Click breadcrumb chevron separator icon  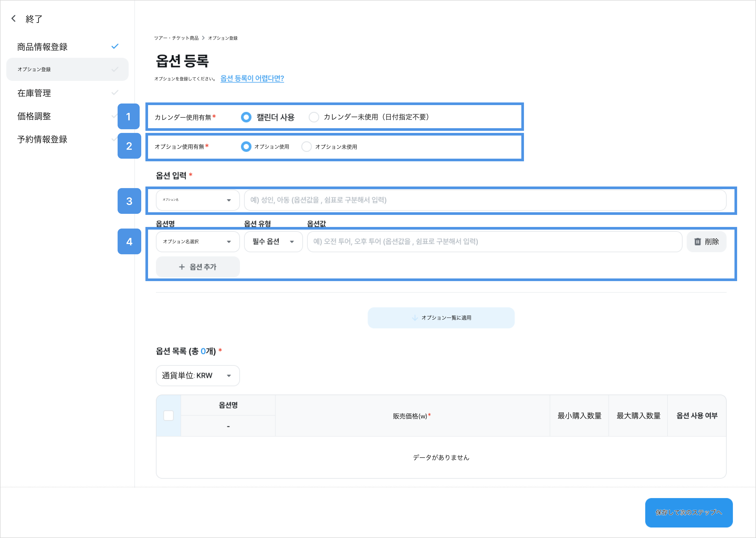203,38
